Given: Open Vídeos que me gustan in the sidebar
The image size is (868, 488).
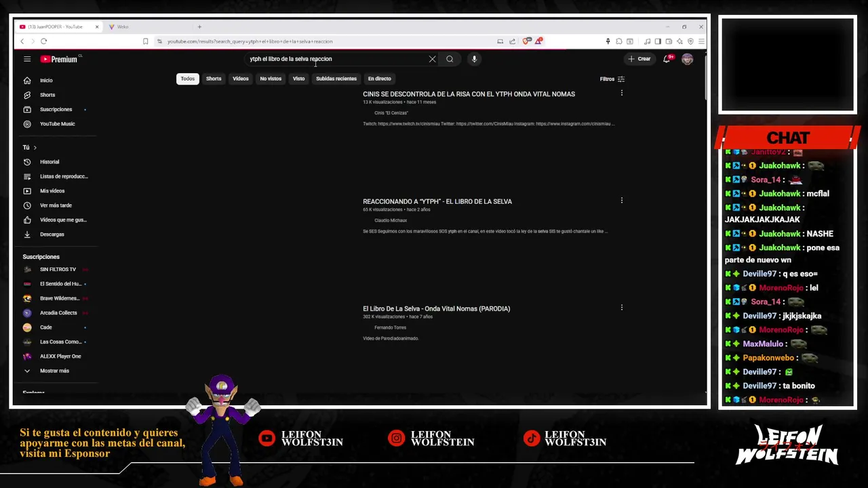Looking at the screenshot, I should (56, 220).
